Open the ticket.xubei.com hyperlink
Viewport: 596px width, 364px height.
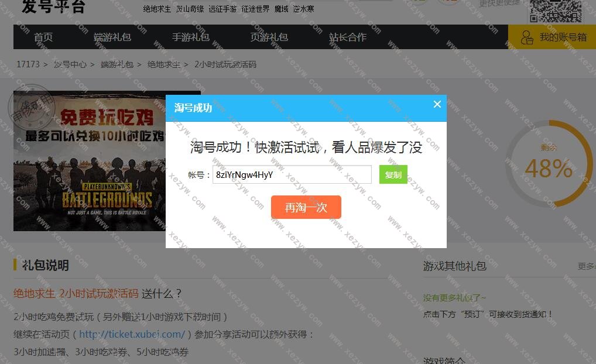point(132,334)
